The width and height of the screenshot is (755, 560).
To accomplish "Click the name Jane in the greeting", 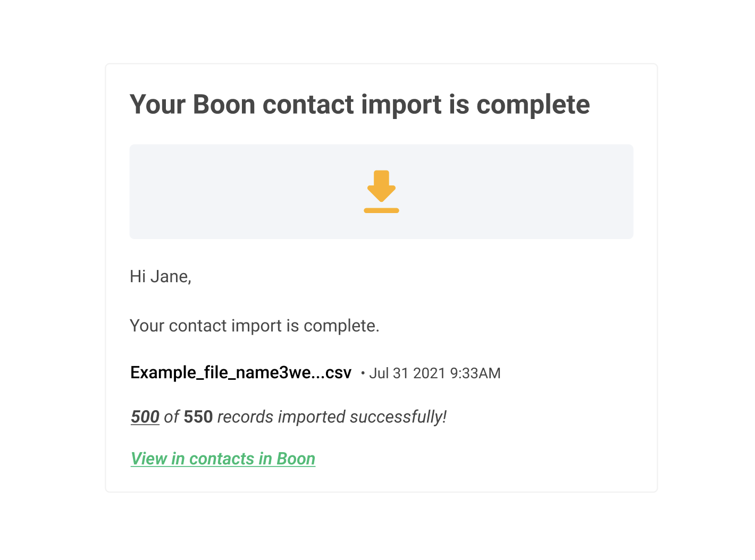I will click(x=171, y=276).
